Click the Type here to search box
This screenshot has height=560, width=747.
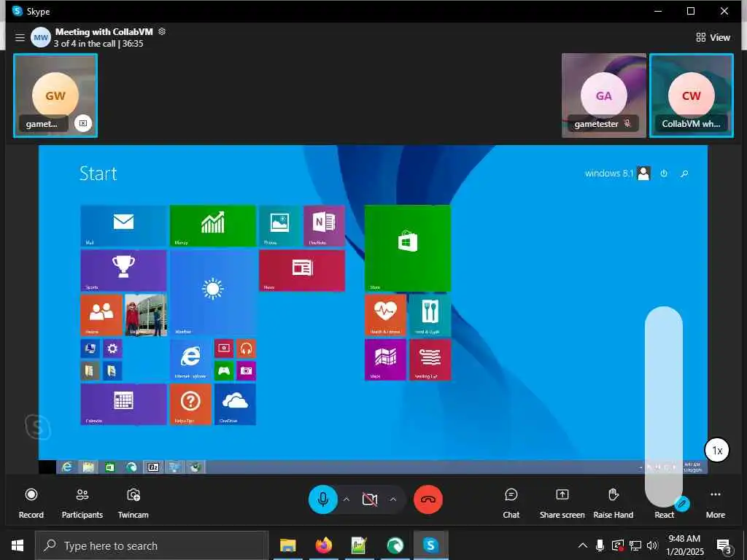click(152, 545)
